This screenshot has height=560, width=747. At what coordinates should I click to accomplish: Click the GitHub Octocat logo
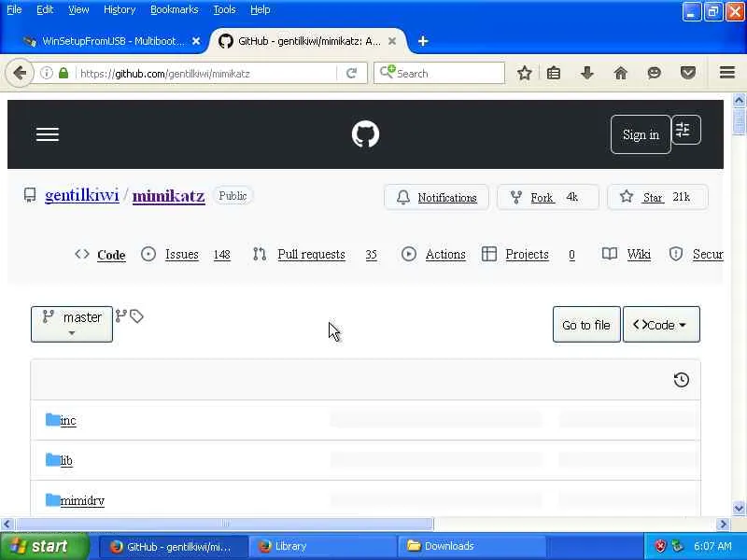[365, 134]
